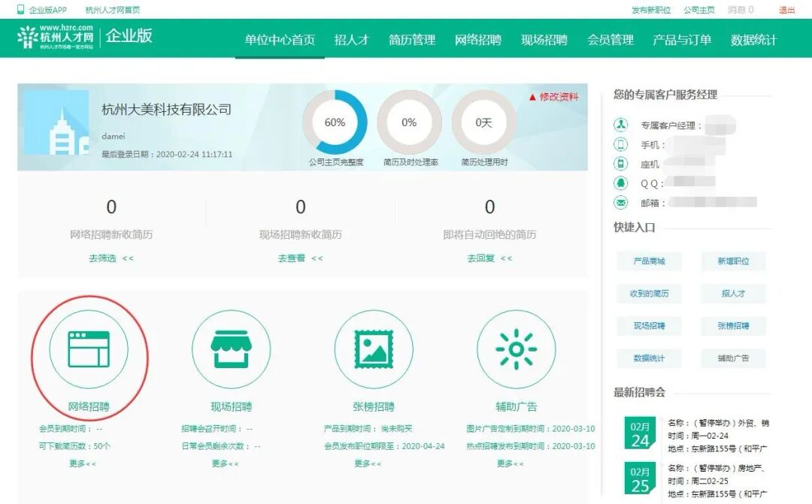The height and width of the screenshot is (504, 812).
Task: Click 修改资料 to edit company info
Action: click(559, 97)
